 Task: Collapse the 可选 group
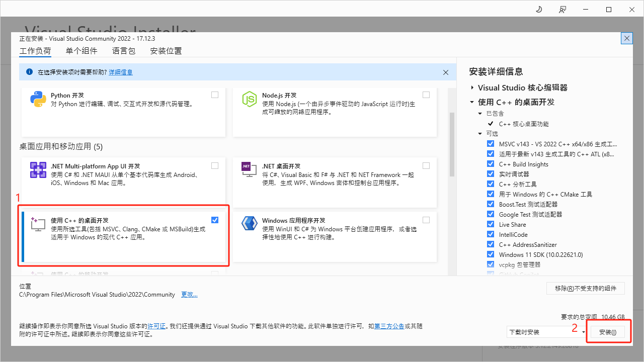(x=480, y=134)
